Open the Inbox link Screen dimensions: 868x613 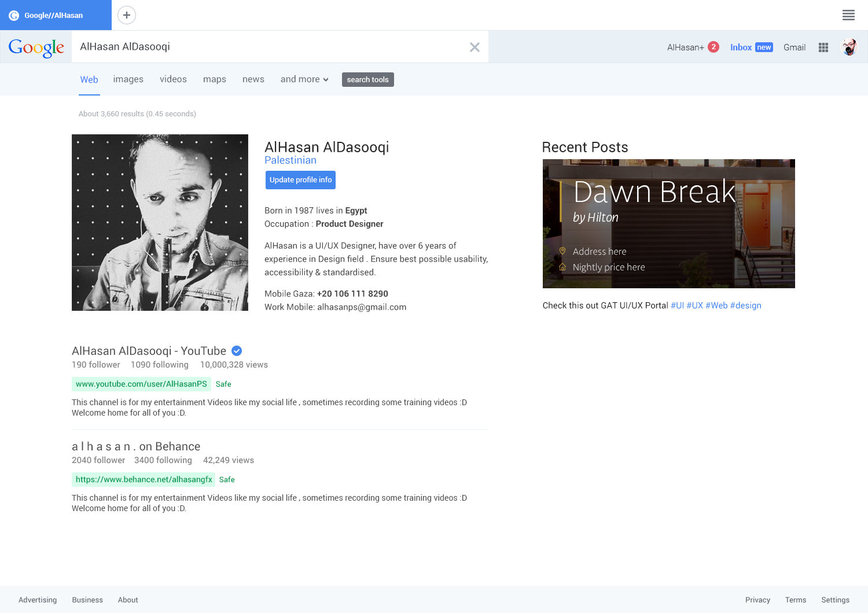click(x=741, y=47)
